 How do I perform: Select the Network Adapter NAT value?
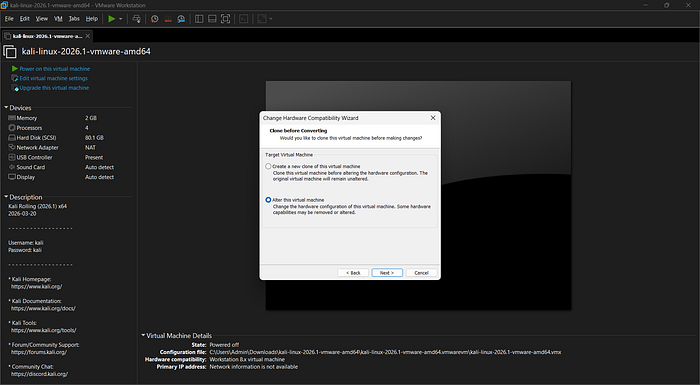click(x=90, y=147)
